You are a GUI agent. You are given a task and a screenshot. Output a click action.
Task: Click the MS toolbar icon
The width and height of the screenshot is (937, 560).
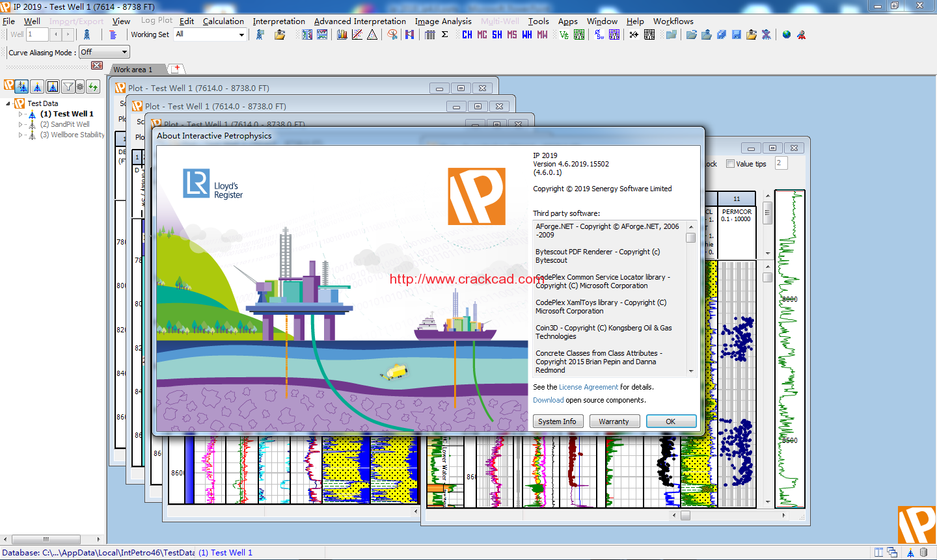[x=512, y=34]
